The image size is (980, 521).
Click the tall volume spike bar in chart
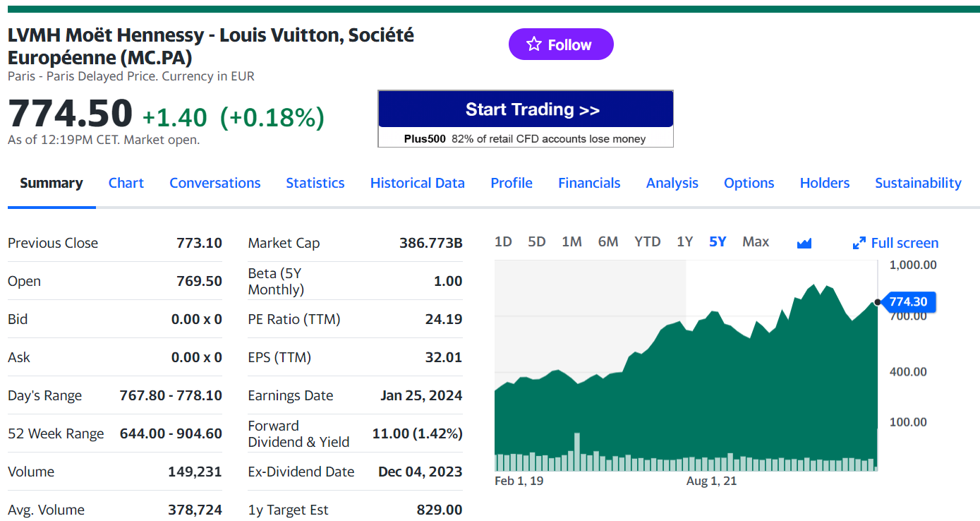coord(577,452)
